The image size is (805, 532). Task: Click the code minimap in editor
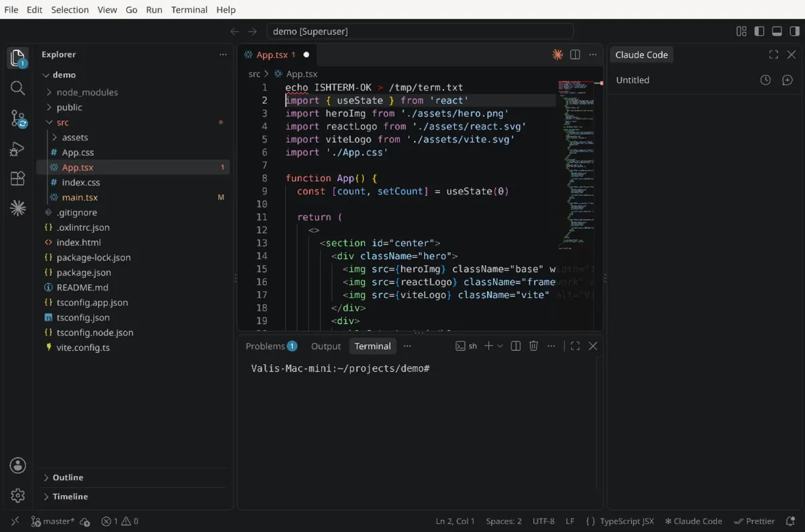[x=576, y=164]
